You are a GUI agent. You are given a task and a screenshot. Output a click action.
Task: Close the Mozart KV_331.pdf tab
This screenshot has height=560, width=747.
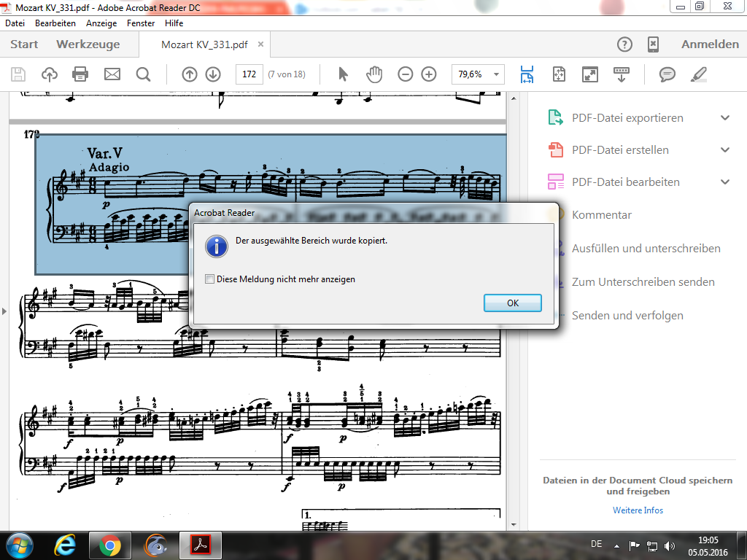(x=260, y=44)
